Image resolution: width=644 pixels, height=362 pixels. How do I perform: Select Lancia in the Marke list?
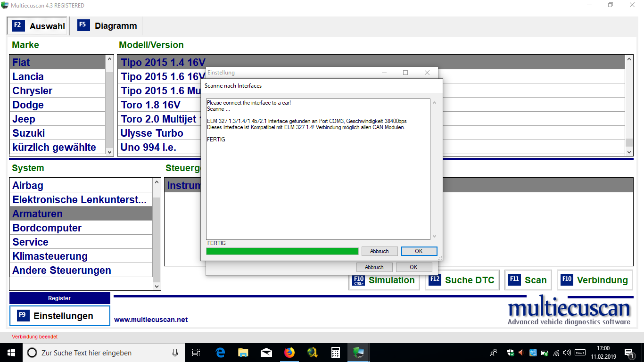(28, 77)
